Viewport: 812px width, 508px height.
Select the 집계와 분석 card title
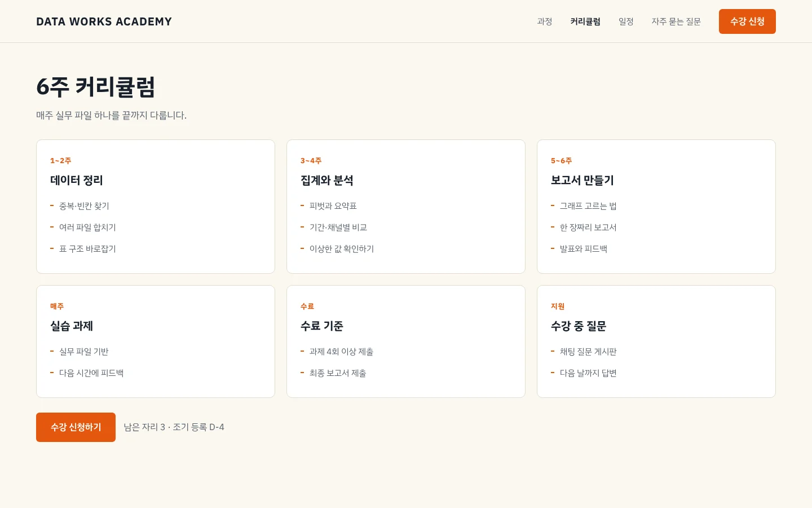(326, 181)
